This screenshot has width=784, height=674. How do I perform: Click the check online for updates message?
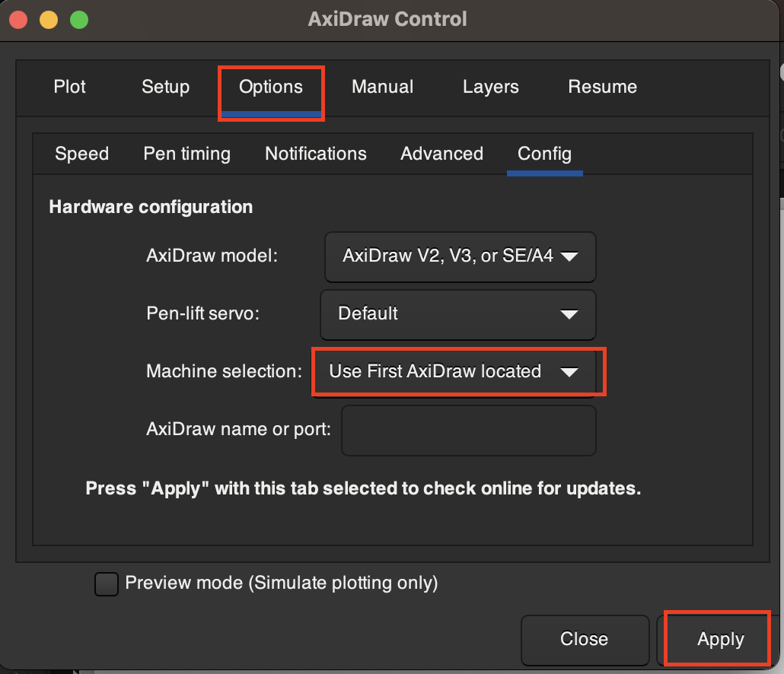(x=363, y=488)
